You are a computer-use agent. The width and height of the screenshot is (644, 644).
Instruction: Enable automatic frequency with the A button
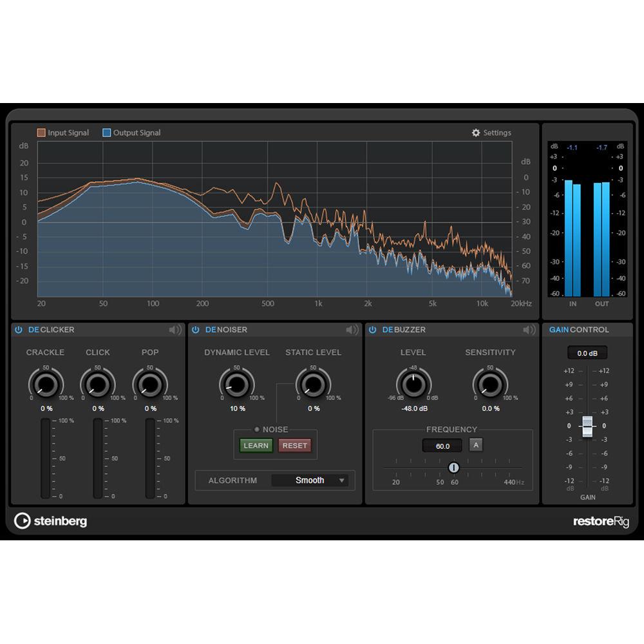click(475, 445)
